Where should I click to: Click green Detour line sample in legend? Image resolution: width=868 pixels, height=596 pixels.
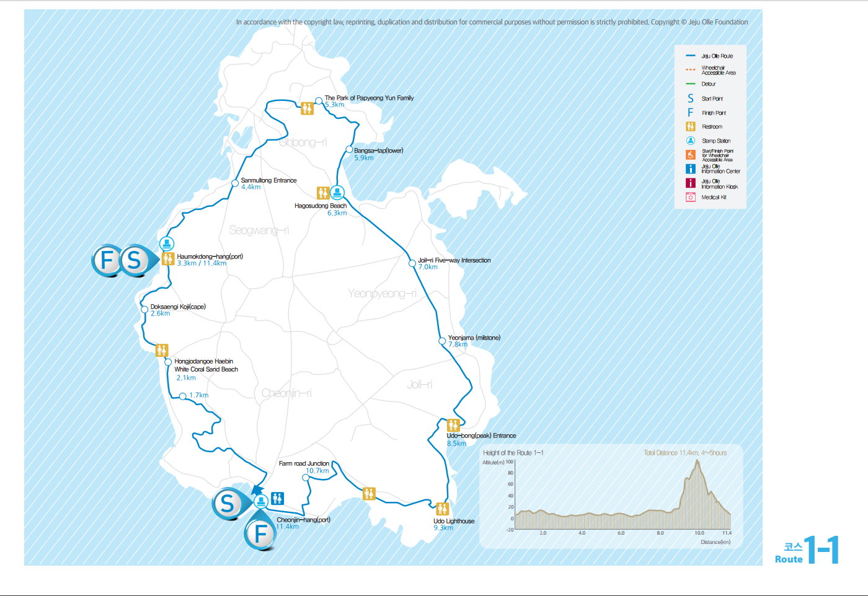690,84
